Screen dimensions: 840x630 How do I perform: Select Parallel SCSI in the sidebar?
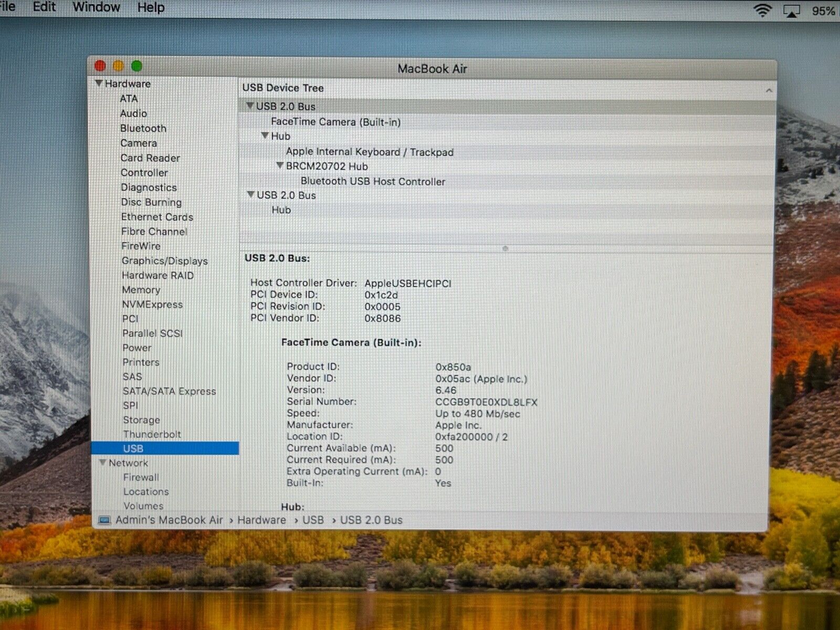point(152,333)
